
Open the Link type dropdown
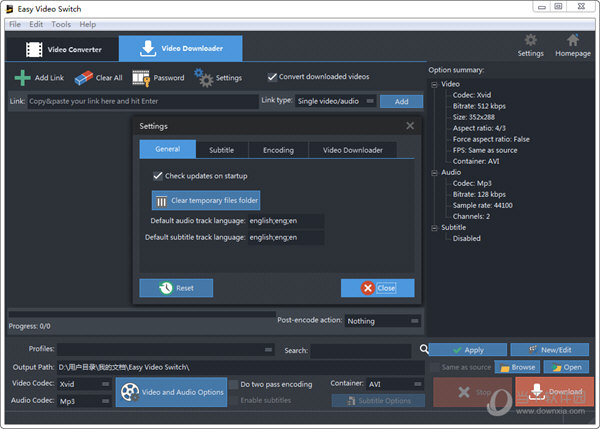click(x=336, y=101)
